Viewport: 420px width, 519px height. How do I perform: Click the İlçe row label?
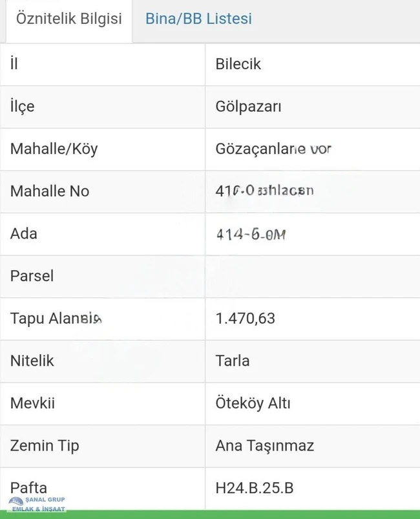(x=23, y=107)
